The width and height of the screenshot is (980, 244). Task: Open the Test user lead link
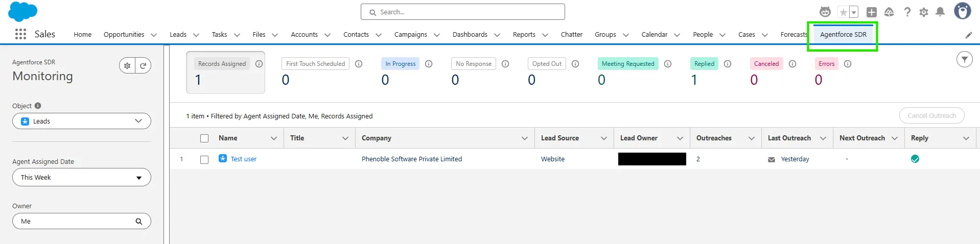(x=243, y=159)
